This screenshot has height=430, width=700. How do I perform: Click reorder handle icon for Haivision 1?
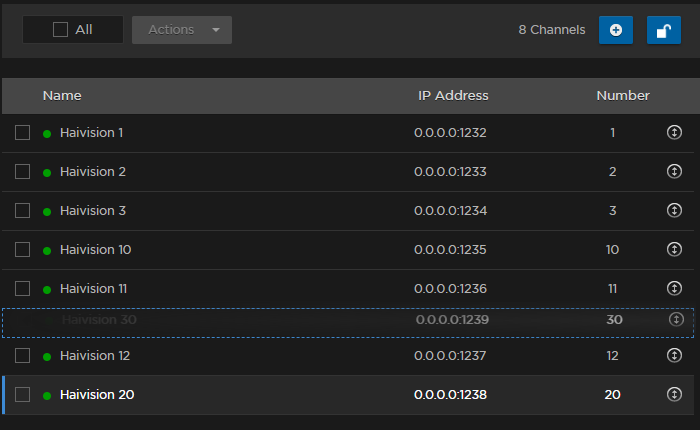click(x=674, y=132)
